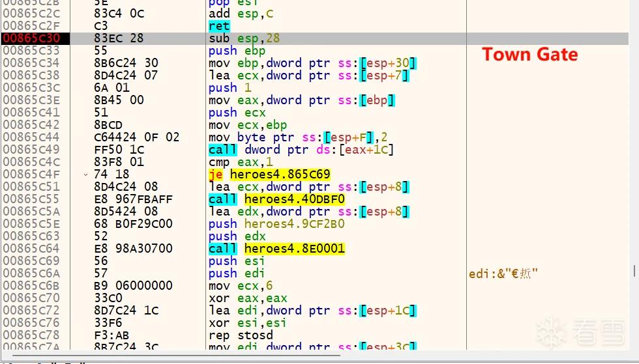Click the ret instruction at 00865C2F
The height and width of the screenshot is (364, 639).
coord(219,26)
